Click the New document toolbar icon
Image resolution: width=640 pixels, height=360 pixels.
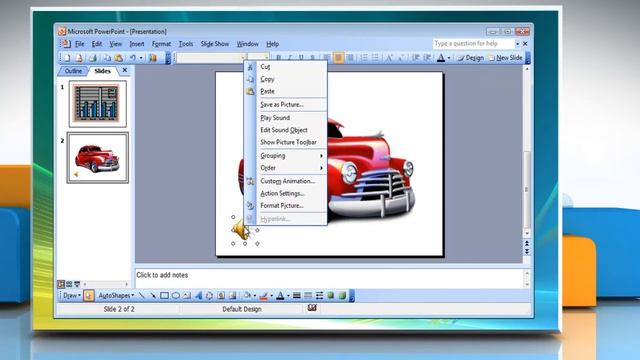tap(67, 58)
